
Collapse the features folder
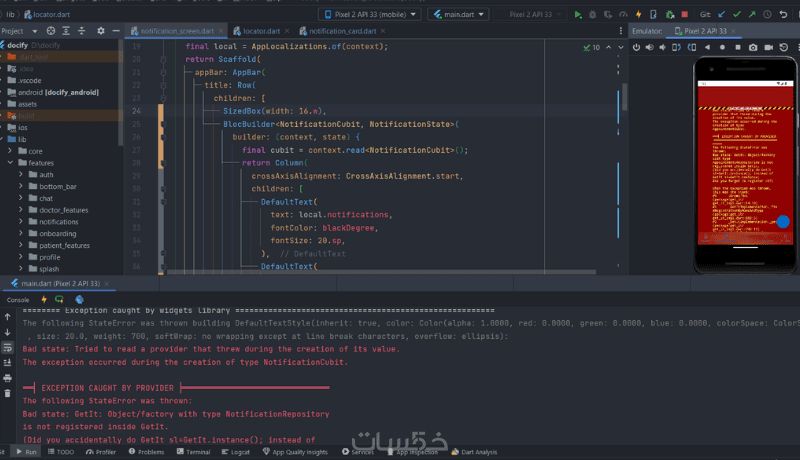click(x=10, y=163)
